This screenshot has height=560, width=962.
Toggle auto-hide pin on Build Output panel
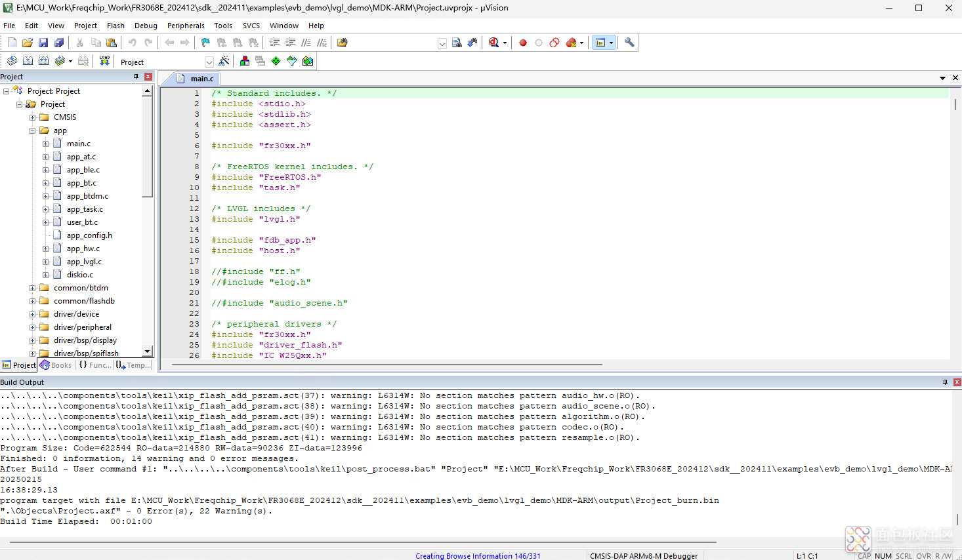[x=945, y=382]
